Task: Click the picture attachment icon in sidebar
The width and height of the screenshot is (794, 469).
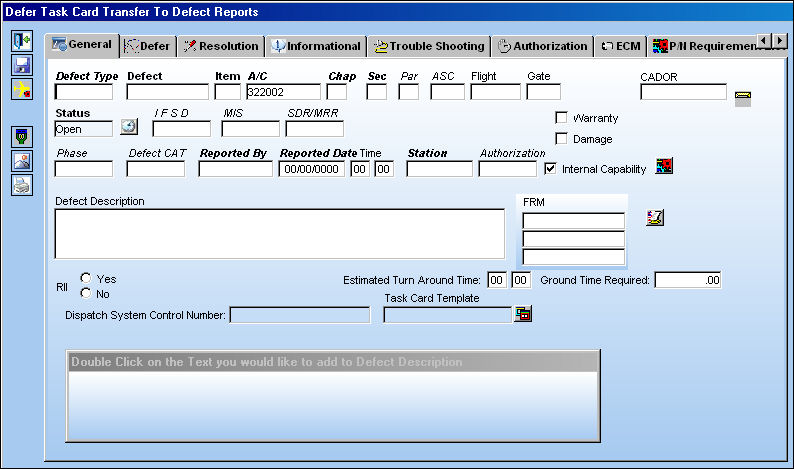Action: click(22, 161)
